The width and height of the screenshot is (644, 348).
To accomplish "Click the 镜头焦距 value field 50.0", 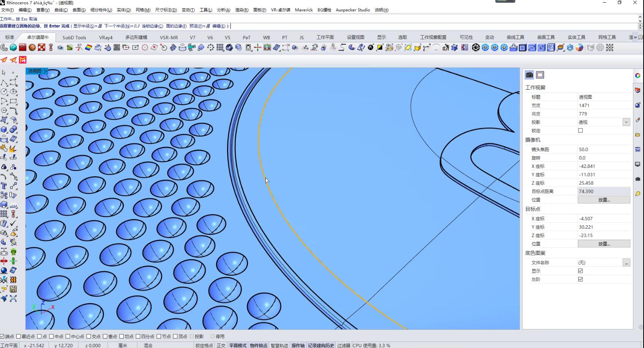I will click(604, 149).
